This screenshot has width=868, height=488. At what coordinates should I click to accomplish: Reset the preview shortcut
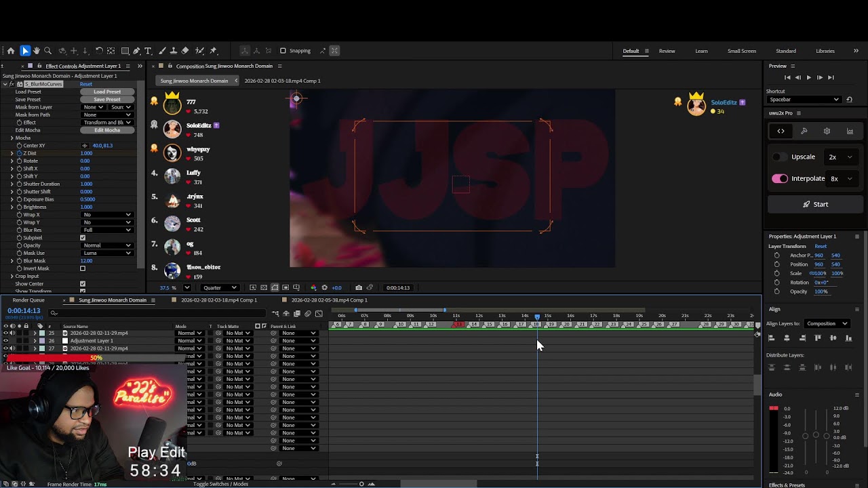[849, 100]
